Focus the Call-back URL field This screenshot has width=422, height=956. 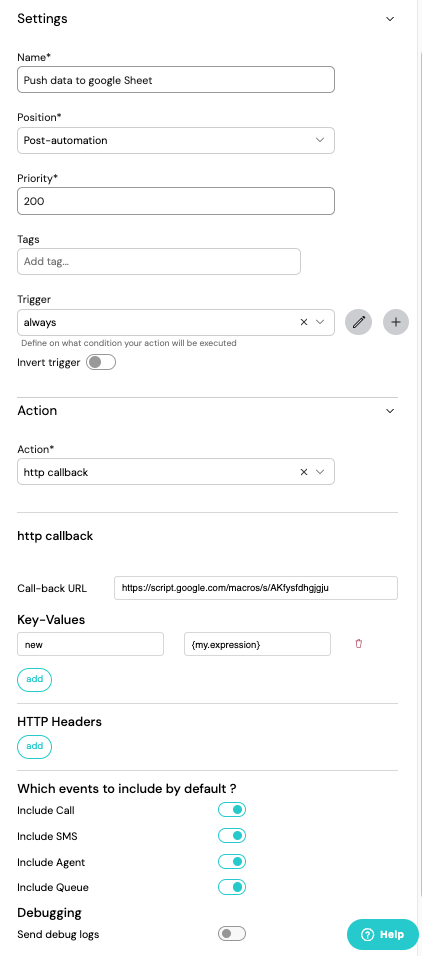[x=256, y=588]
